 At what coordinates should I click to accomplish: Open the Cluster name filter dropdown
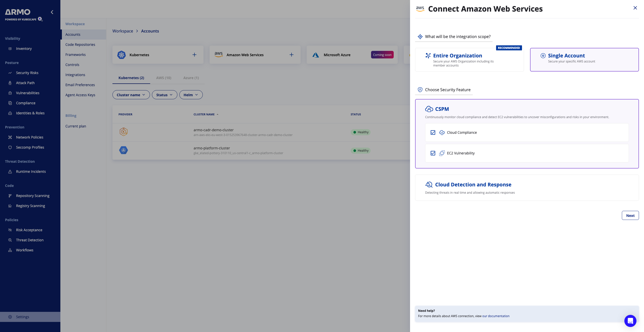[x=131, y=95]
